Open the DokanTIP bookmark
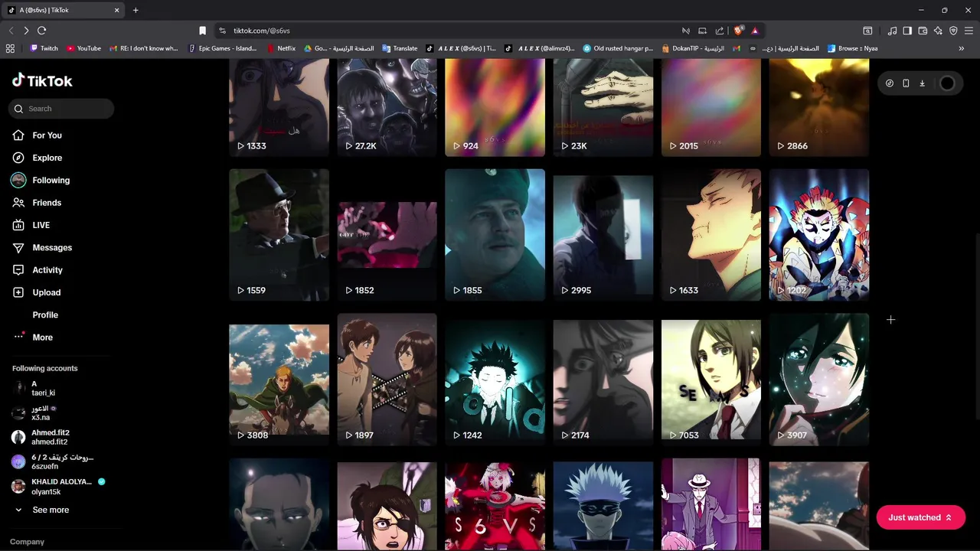 tap(692, 48)
